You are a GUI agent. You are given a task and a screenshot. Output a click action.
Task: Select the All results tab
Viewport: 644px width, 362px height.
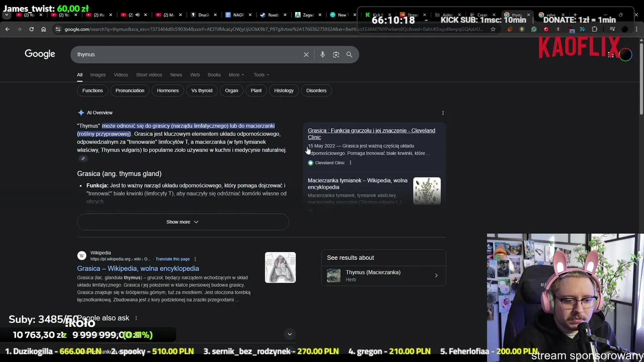[79, 75]
